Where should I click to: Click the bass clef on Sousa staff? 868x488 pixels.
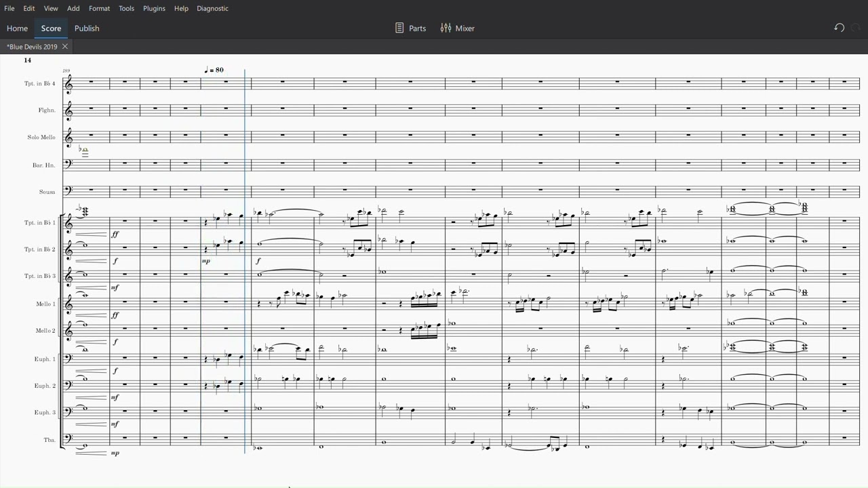(x=68, y=190)
